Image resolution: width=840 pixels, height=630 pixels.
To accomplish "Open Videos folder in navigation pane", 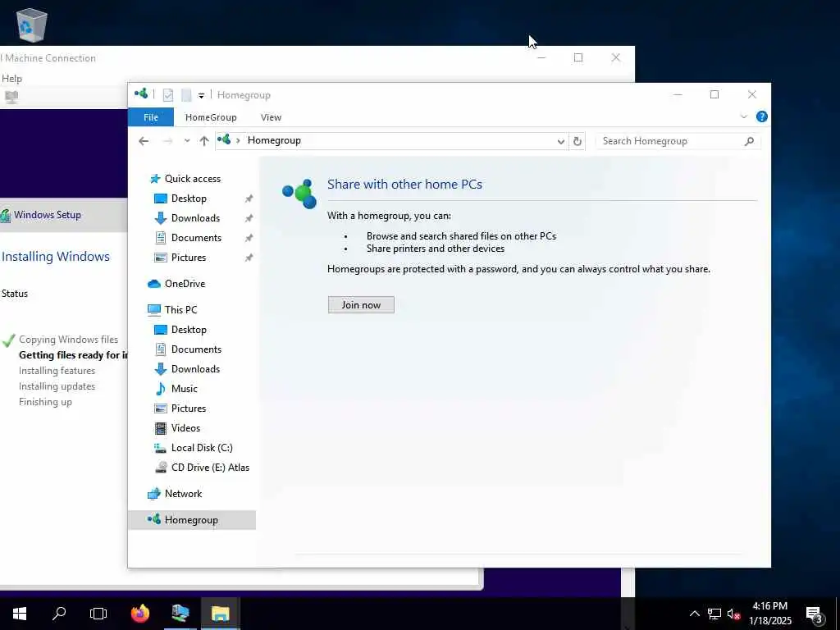I will tap(185, 428).
